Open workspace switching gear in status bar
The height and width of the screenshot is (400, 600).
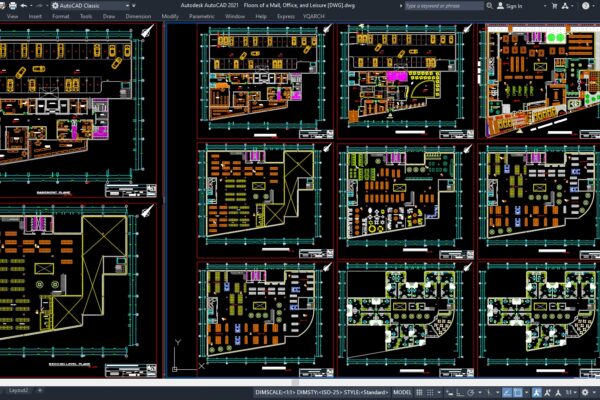tap(585, 392)
